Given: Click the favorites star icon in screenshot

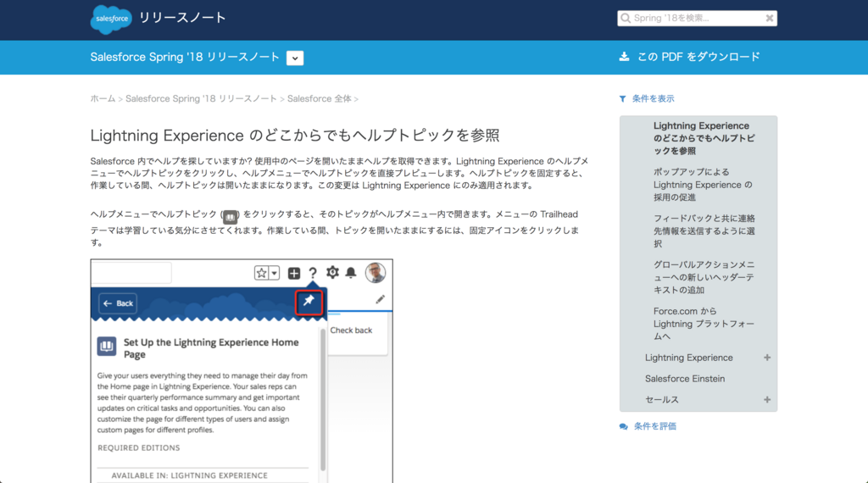Looking at the screenshot, I should (261, 273).
